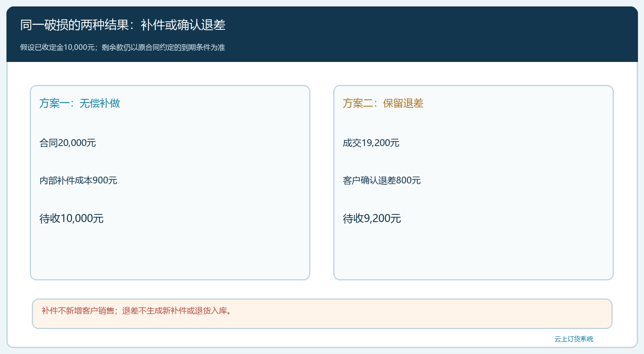The height and width of the screenshot is (354, 644).
Task: Click the 成交19,200元 line
Action: [371, 143]
